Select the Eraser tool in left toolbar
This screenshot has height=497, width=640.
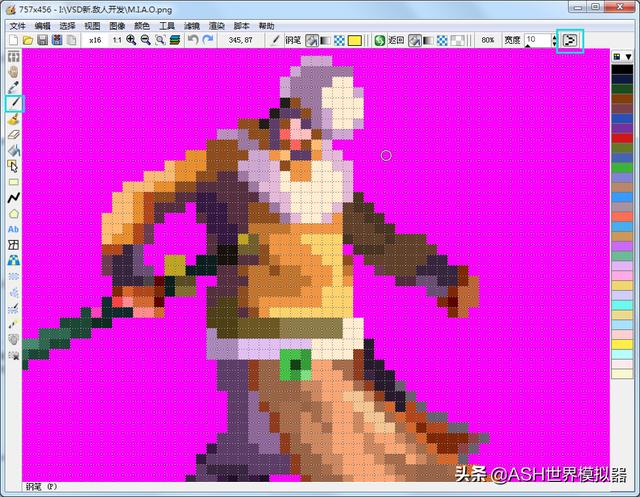(x=13, y=134)
